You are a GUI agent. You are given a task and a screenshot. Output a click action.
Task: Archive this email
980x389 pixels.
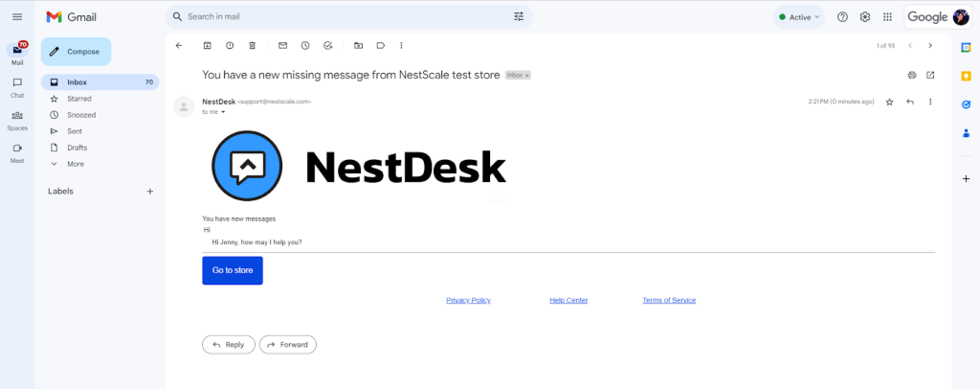click(x=208, y=45)
